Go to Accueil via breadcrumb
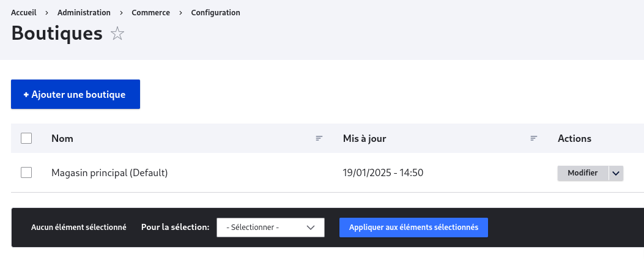This screenshot has height=274, width=644. [24, 13]
